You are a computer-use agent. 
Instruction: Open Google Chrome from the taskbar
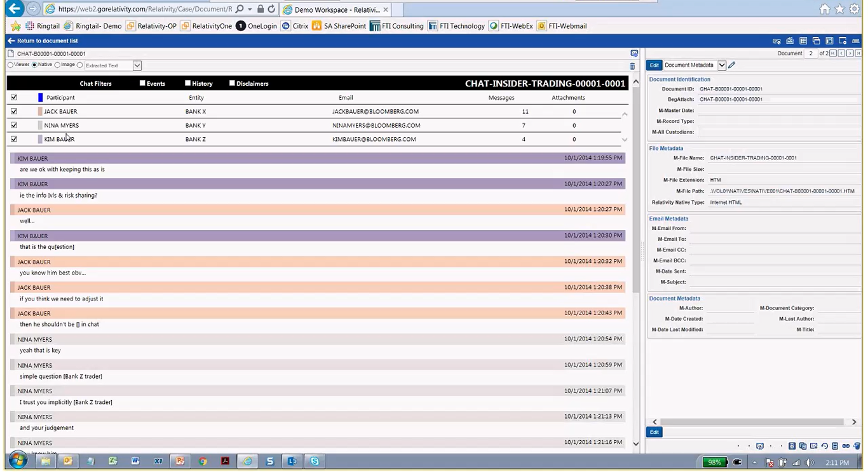[x=203, y=461]
